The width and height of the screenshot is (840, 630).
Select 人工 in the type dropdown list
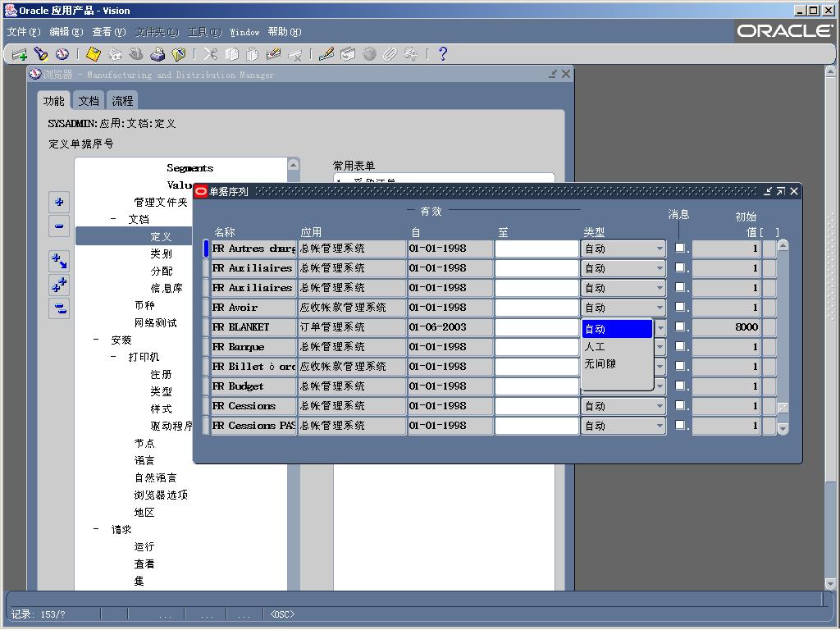point(617,347)
